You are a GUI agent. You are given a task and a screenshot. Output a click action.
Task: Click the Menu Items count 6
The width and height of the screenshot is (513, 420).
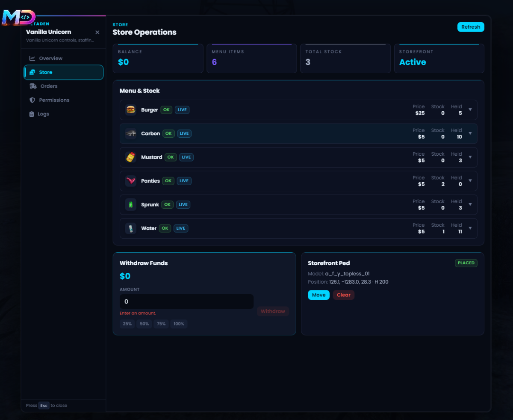pyautogui.click(x=214, y=62)
